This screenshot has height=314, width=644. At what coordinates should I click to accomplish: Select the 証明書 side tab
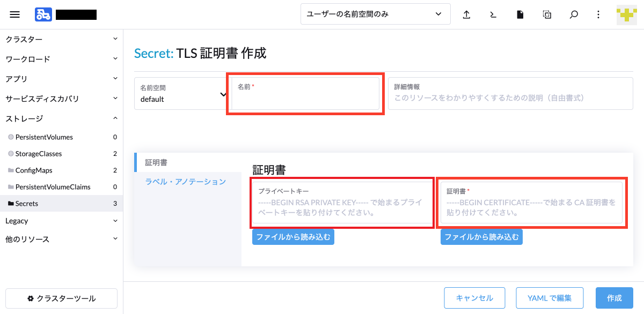click(188, 162)
